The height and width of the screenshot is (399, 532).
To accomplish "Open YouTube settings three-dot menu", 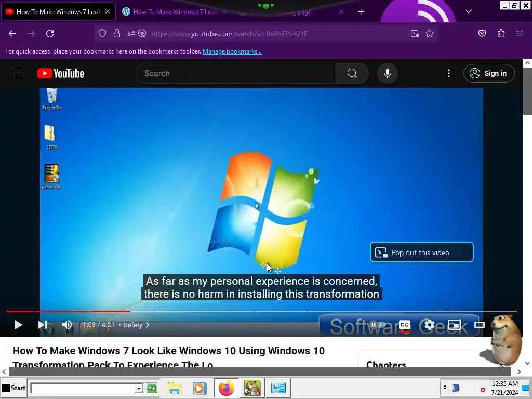I will [x=448, y=73].
